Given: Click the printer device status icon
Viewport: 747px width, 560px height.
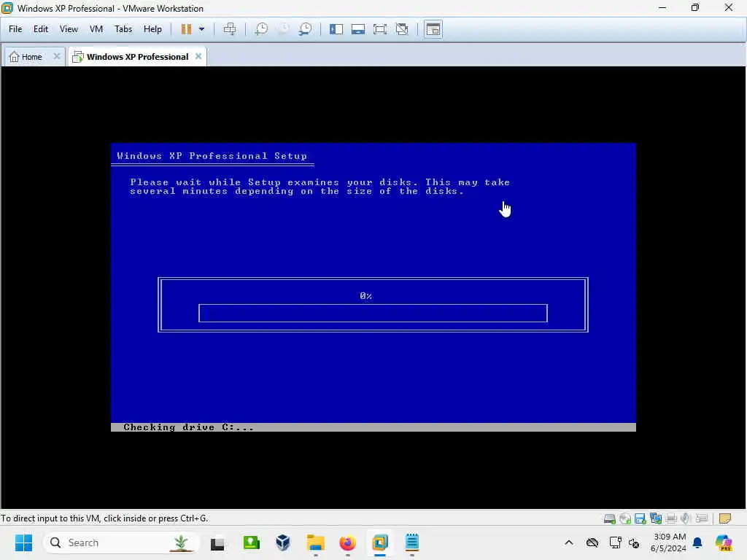Looking at the screenshot, I should [x=671, y=518].
